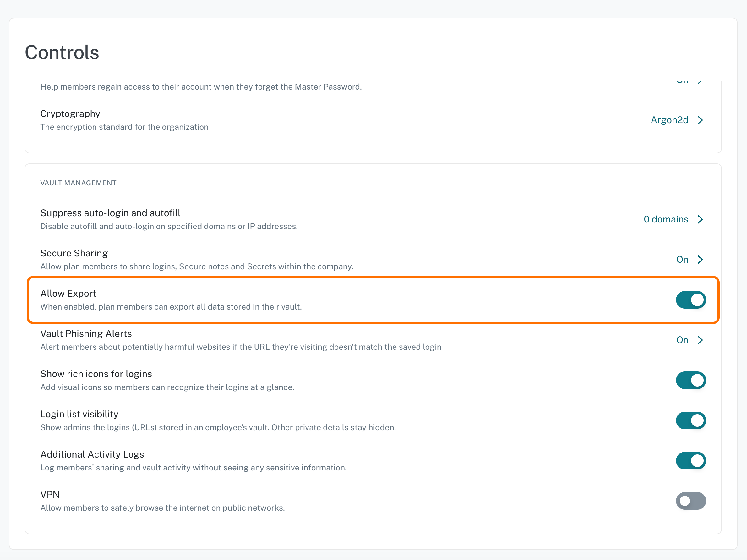Disable Show rich icons for logins toggle
Viewport: 747px width, 560px height.
coord(690,380)
